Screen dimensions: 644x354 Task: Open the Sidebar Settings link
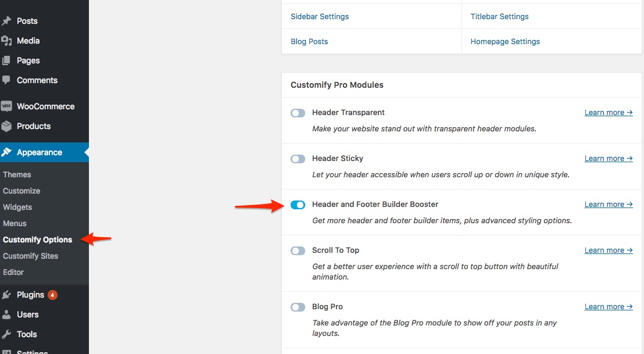[320, 16]
